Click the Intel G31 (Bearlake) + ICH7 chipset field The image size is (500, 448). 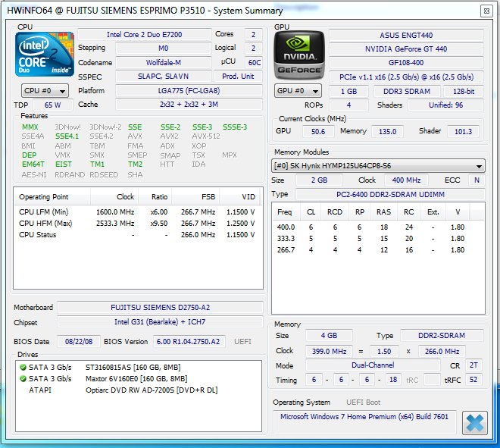pos(160,321)
